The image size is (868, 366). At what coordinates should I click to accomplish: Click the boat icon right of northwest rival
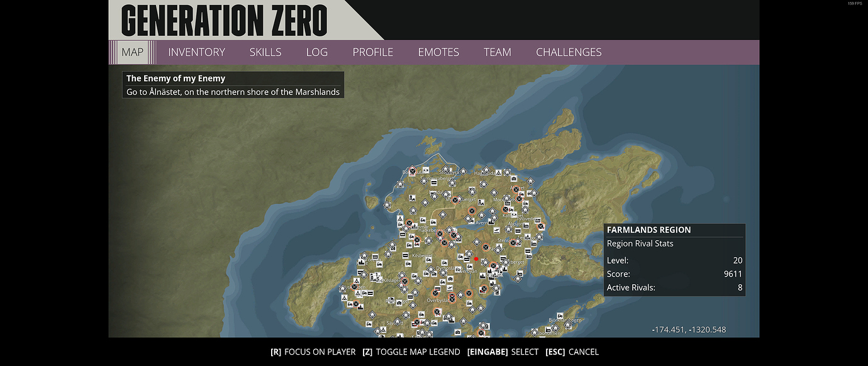pos(426,170)
